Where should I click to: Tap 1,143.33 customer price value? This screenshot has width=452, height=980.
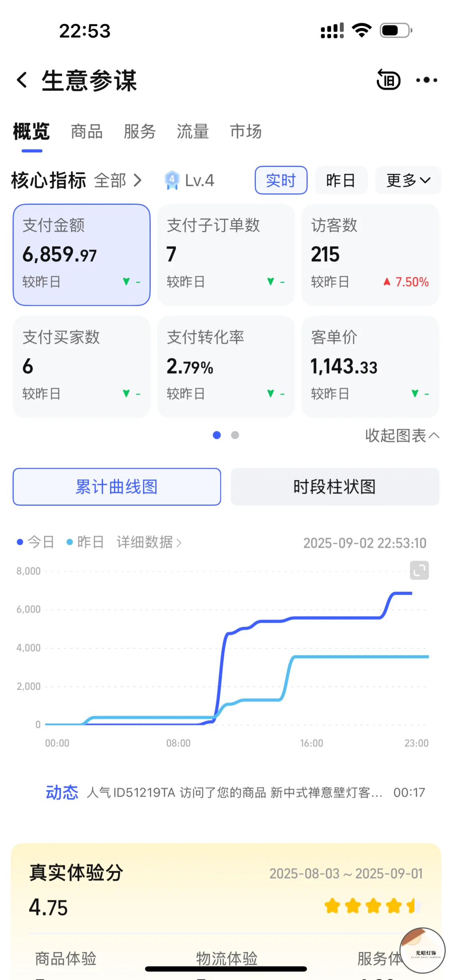[344, 367]
